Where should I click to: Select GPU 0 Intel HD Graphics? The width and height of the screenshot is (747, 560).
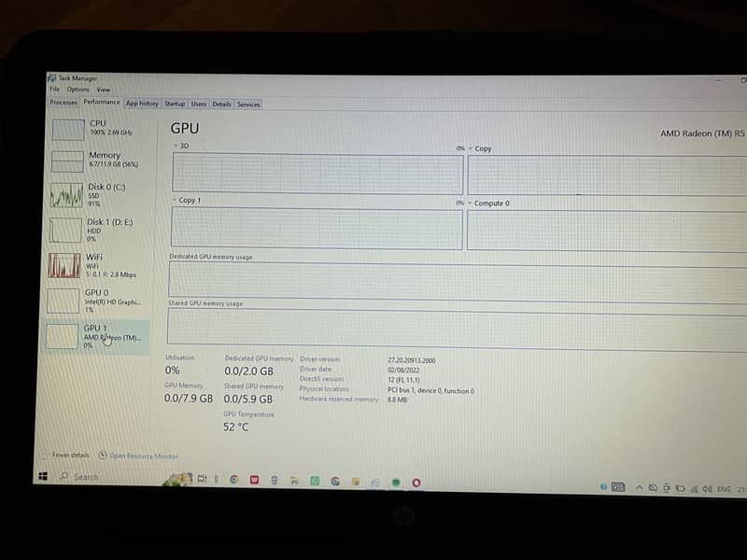click(x=97, y=301)
